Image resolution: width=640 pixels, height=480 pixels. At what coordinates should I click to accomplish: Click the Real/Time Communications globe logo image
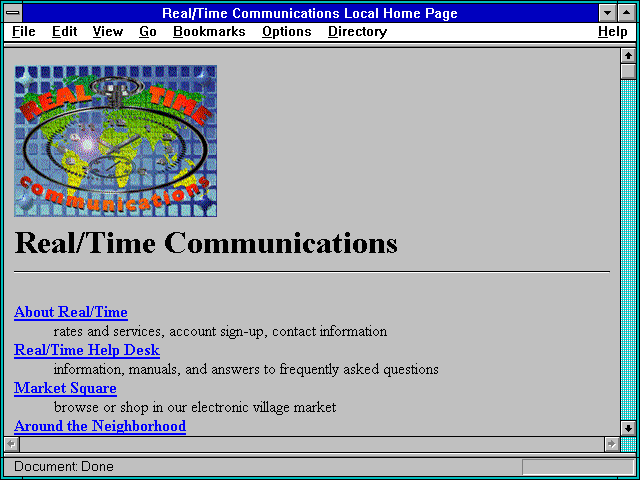pyautogui.click(x=116, y=141)
